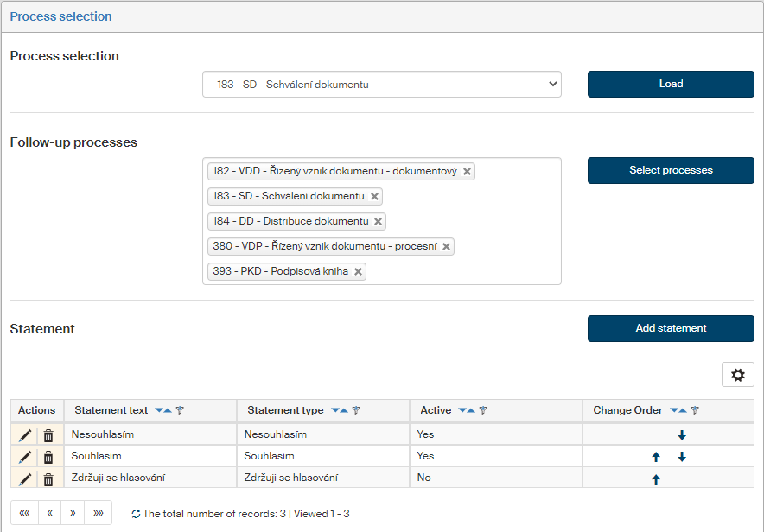Viewport: 764px width, 532px height.
Task: Sort by Change Order column header
Action: (x=627, y=410)
